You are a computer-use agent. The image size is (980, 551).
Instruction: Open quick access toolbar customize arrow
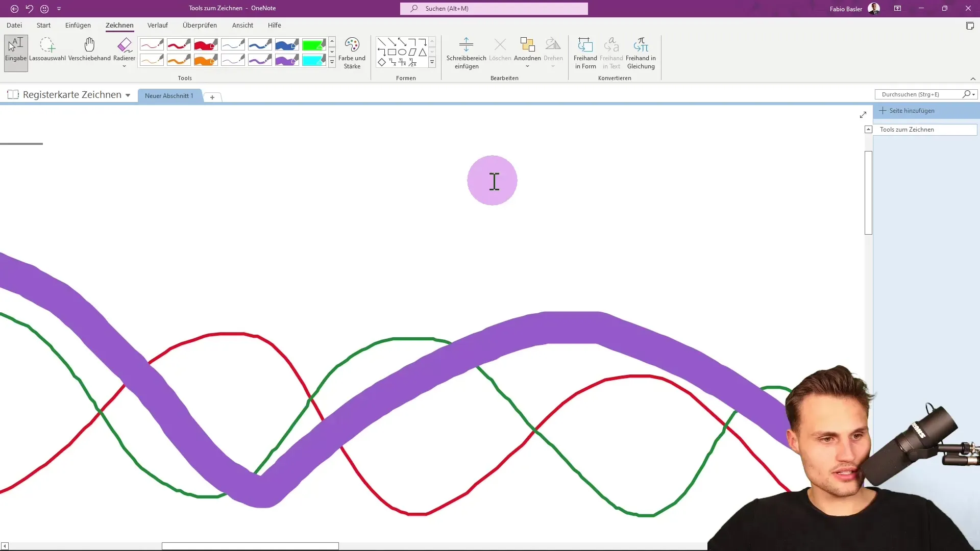point(59,9)
